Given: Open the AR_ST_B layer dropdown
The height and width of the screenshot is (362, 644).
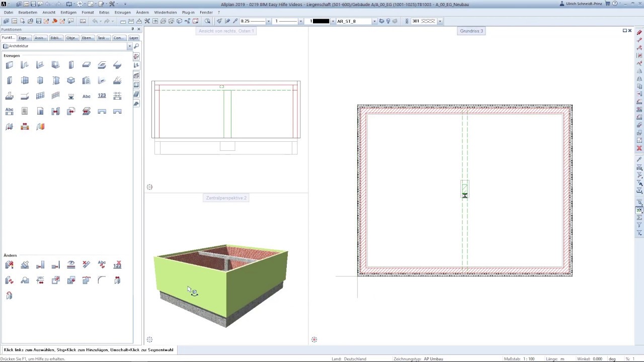Looking at the screenshot, I should (x=374, y=21).
